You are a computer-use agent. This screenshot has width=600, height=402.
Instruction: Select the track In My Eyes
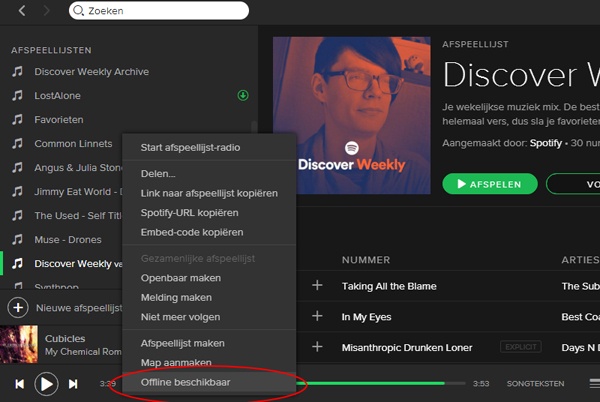(x=366, y=317)
